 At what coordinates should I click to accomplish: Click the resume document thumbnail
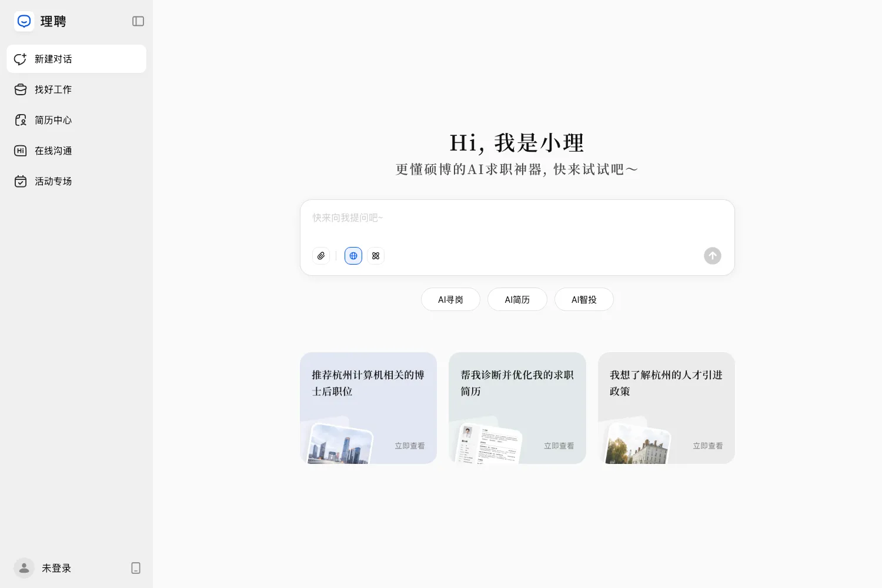pyautogui.click(x=489, y=445)
